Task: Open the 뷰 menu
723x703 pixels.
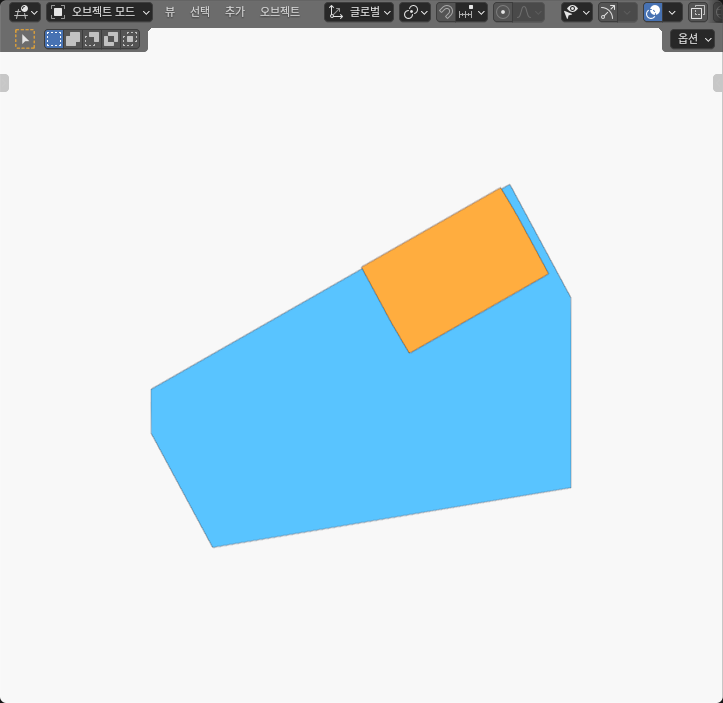Action: pyautogui.click(x=170, y=12)
